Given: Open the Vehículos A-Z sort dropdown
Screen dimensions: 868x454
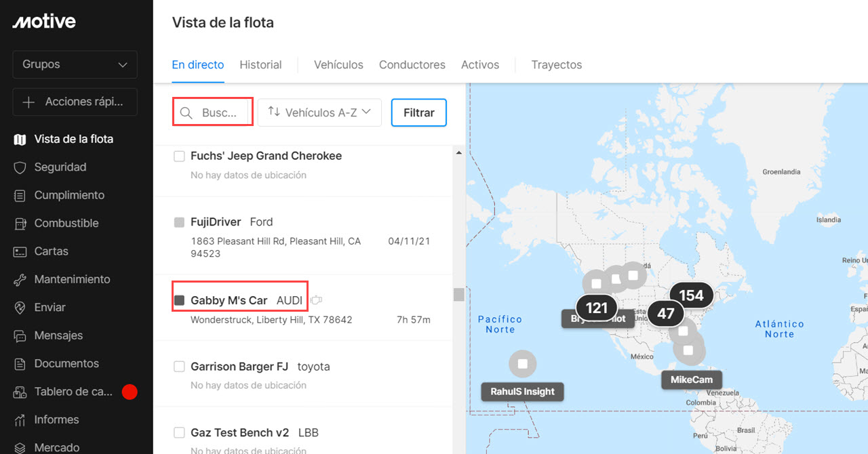Looking at the screenshot, I should (319, 112).
